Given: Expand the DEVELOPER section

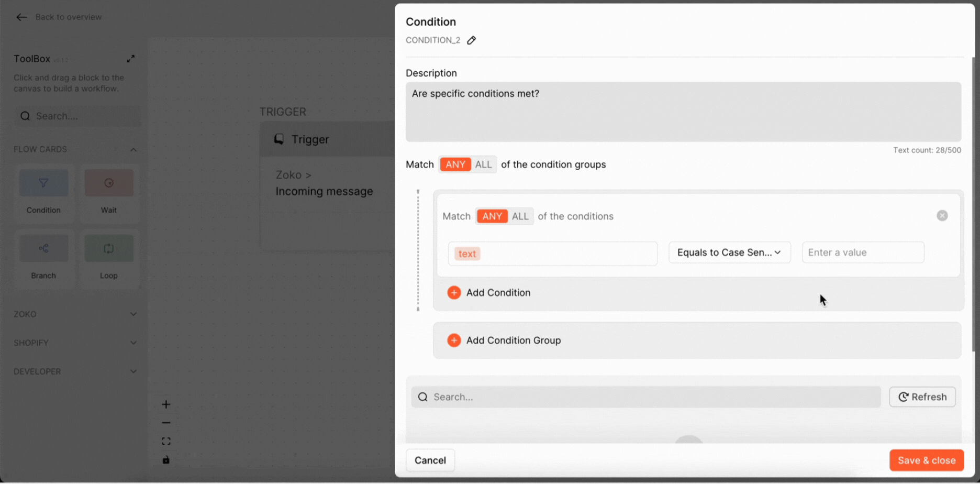Looking at the screenshot, I should click(x=133, y=372).
